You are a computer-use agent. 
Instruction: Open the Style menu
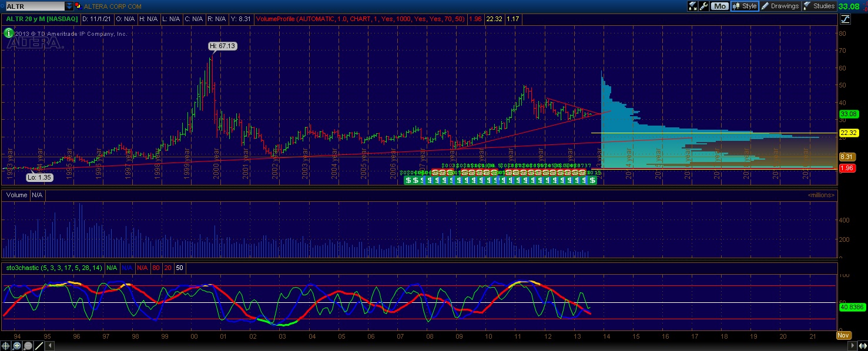point(744,6)
